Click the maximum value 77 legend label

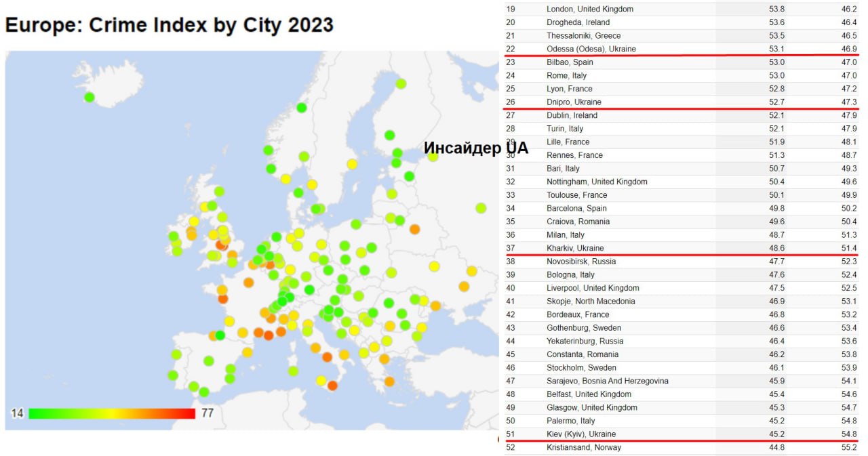[207, 413]
